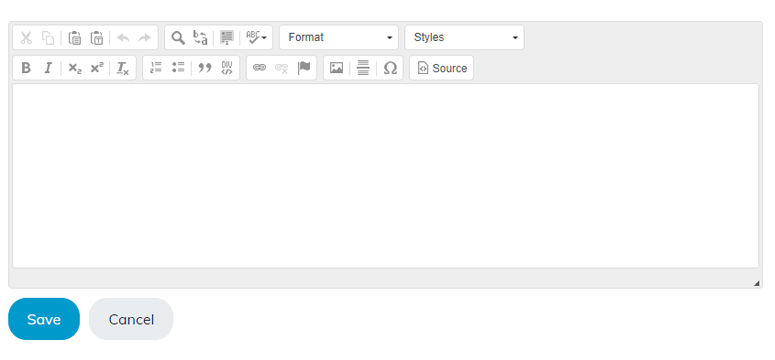
Task: Open the Replace tool
Action: tap(200, 38)
